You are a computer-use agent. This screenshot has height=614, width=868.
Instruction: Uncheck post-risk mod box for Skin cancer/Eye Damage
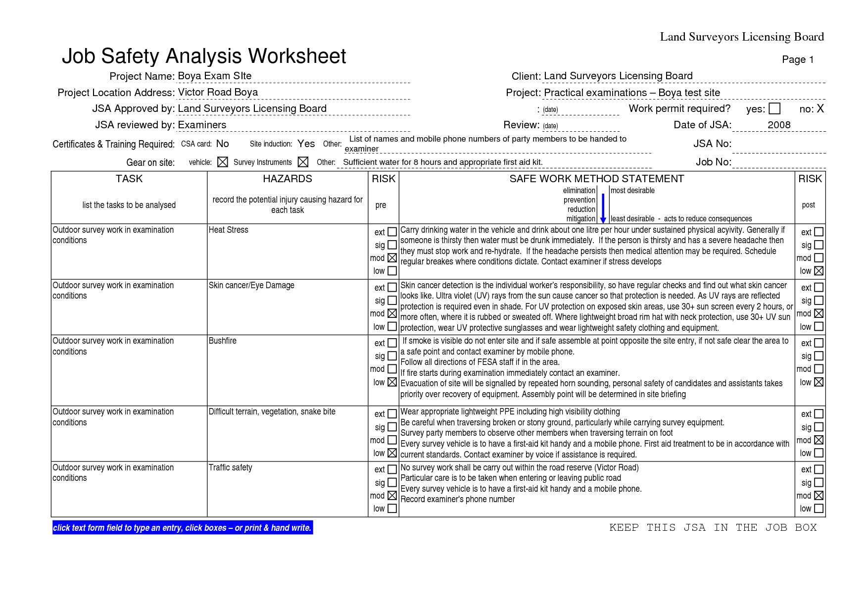click(819, 313)
